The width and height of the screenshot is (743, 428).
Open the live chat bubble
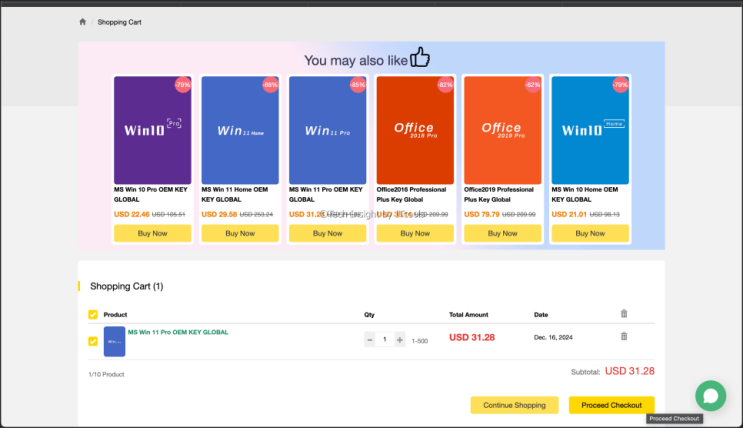[710, 396]
